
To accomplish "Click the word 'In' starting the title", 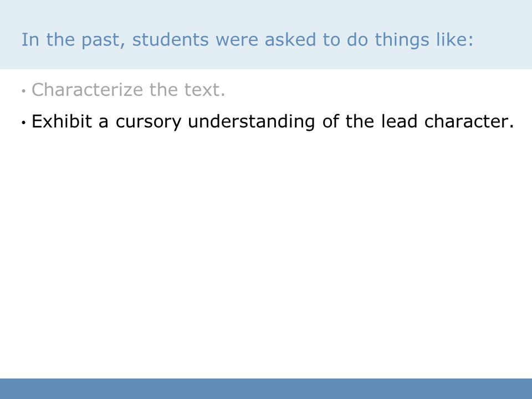I will 30,39.
